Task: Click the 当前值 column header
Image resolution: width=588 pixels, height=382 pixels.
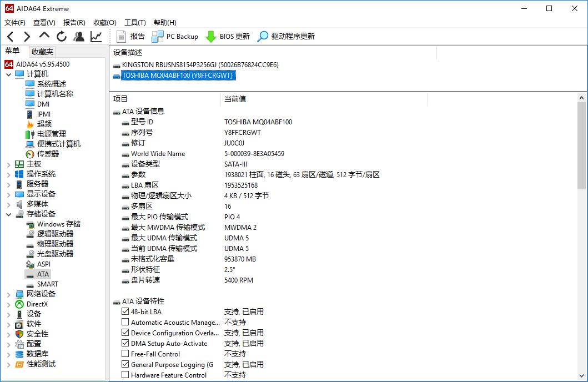Action: click(324, 99)
